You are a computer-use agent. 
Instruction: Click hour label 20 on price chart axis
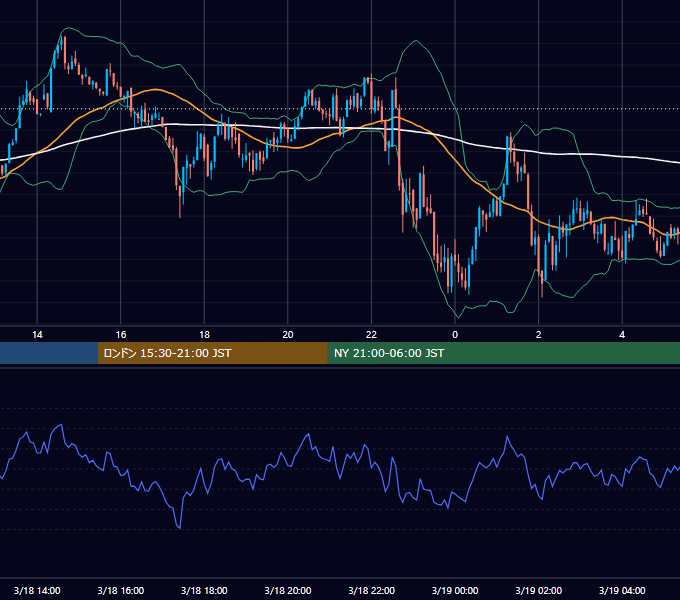(x=288, y=335)
